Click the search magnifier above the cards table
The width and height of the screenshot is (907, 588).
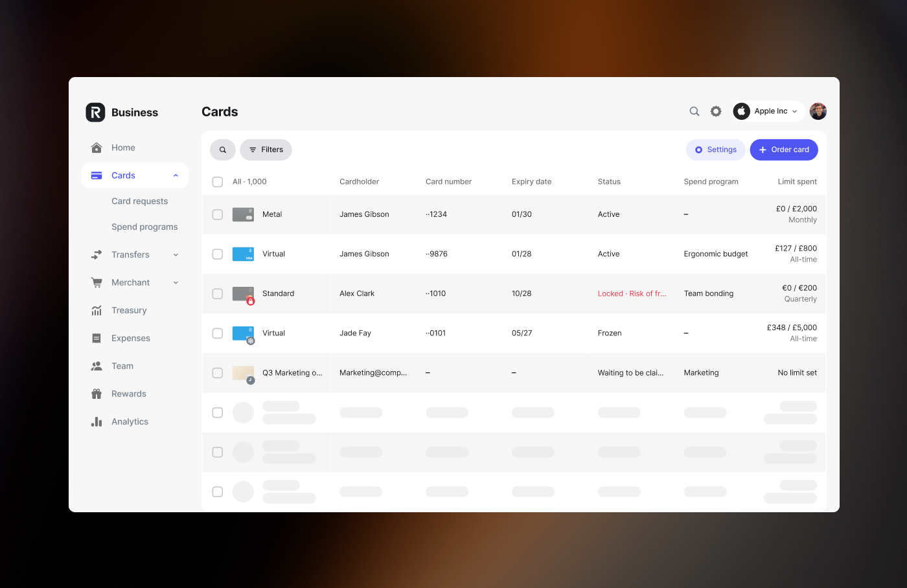point(223,150)
